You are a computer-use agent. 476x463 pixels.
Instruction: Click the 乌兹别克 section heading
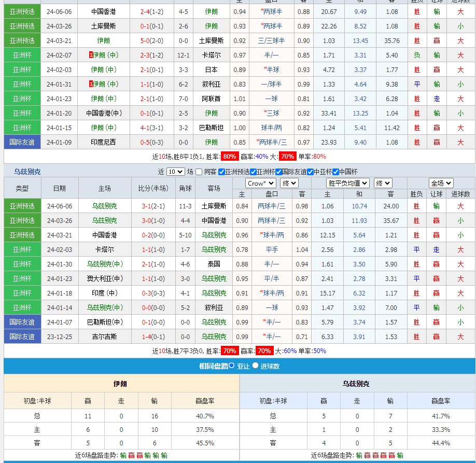[27, 172]
